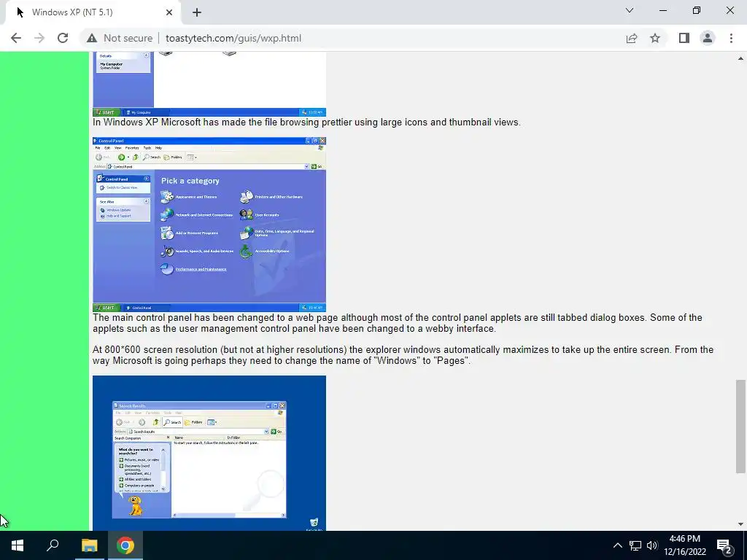
Task: Open the Windows Start menu
Action: point(18,545)
